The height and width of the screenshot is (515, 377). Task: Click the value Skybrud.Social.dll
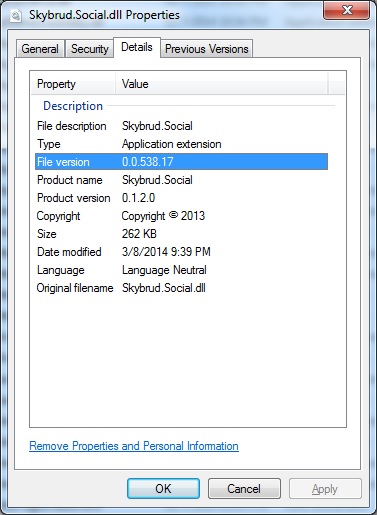[164, 288]
